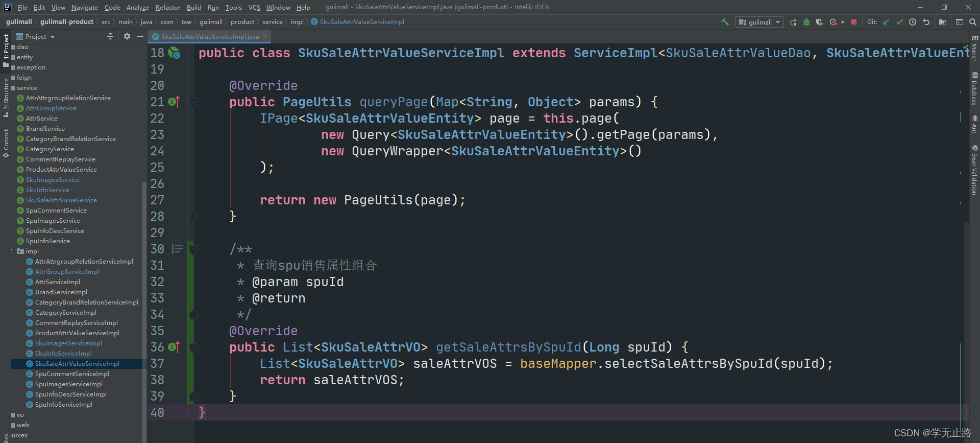Image resolution: width=980 pixels, height=443 pixels.
Task: Click the service breadcrumb in navigation bar
Action: pyautogui.click(x=272, y=22)
